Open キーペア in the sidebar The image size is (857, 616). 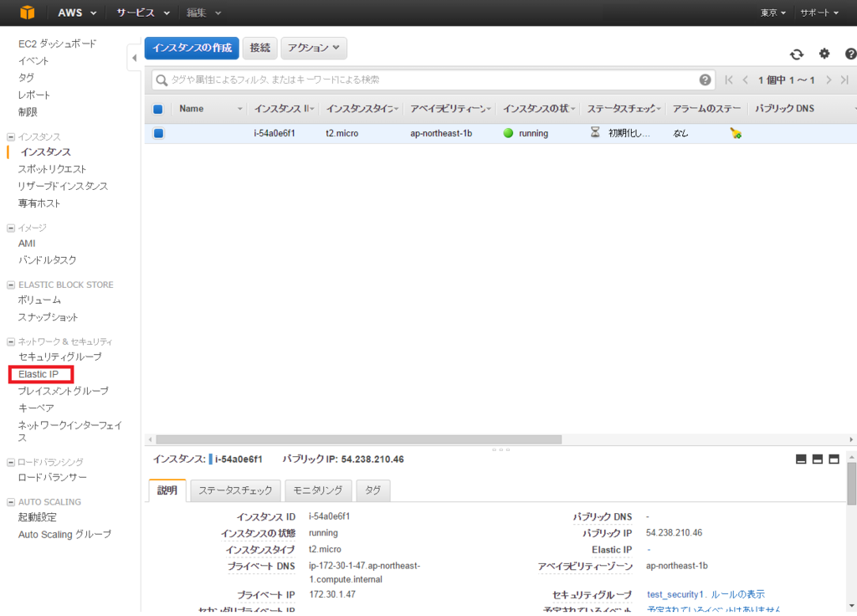36,408
